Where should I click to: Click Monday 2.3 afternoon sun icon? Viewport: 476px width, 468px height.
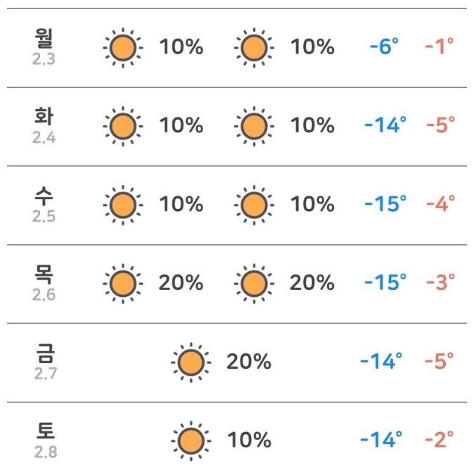(x=254, y=48)
